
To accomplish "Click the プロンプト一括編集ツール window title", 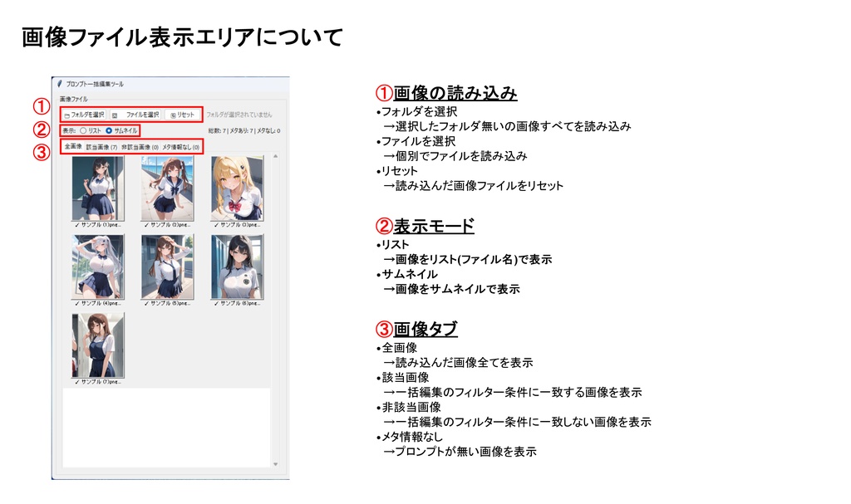I will click(95, 84).
